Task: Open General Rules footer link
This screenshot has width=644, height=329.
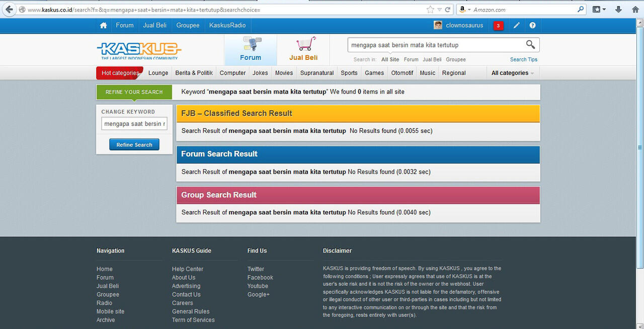Action: pos(191,311)
